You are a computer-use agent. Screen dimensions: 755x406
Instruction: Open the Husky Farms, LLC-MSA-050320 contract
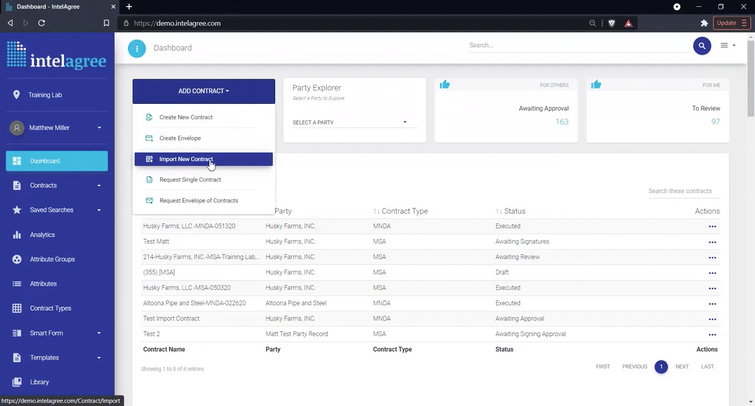pyautogui.click(x=187, y=288)
